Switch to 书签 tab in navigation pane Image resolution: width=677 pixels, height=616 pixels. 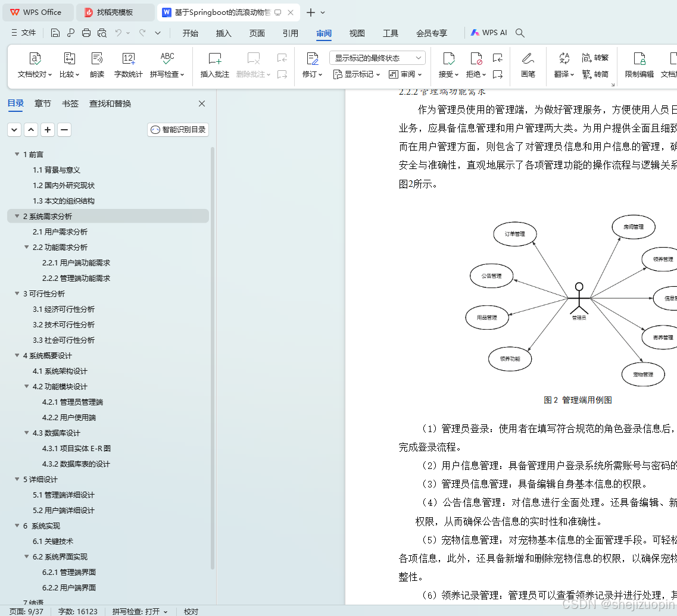[x=70, y=104]
